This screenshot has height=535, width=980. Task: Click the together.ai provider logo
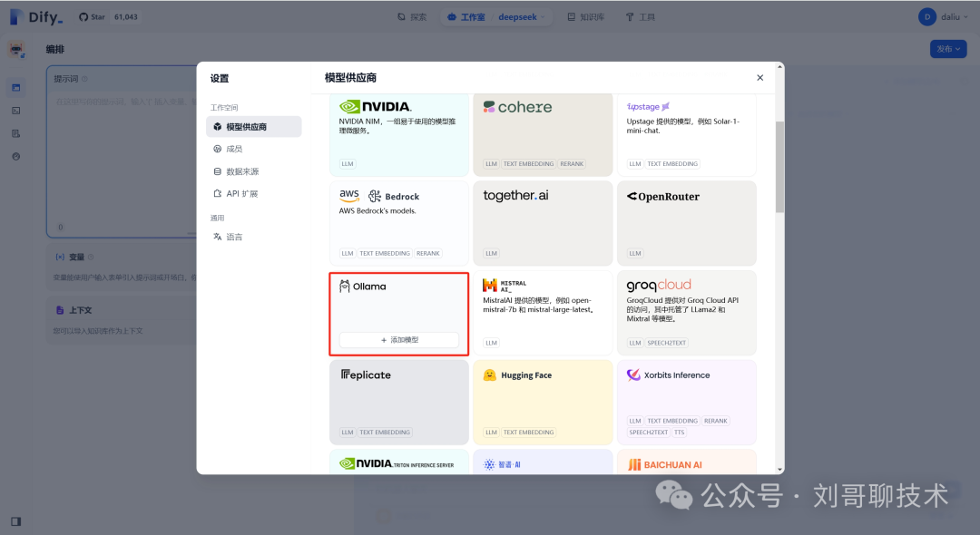point(515,195)
